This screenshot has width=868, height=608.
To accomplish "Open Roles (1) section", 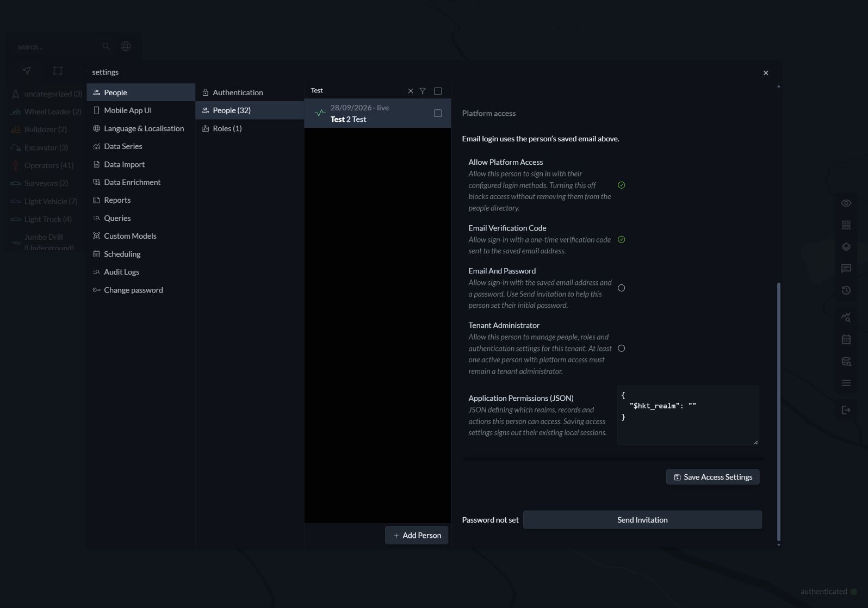I will tap(250, 128).
